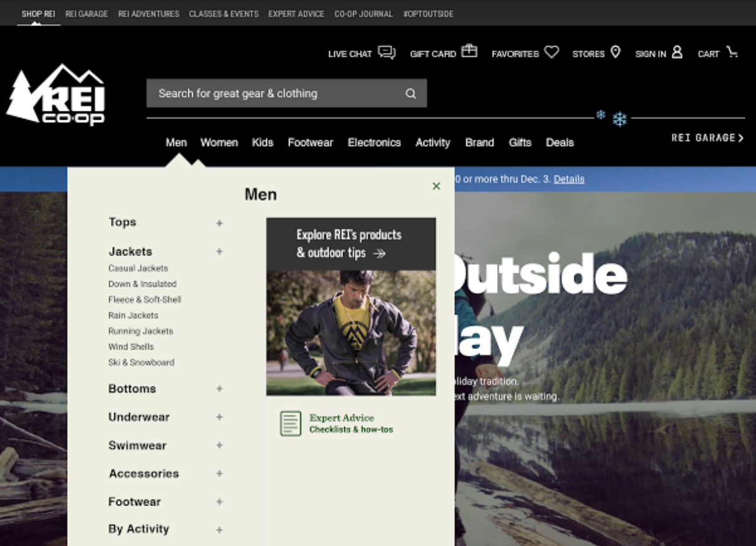Click the Down & Insulated link

[x=142, y=284]
